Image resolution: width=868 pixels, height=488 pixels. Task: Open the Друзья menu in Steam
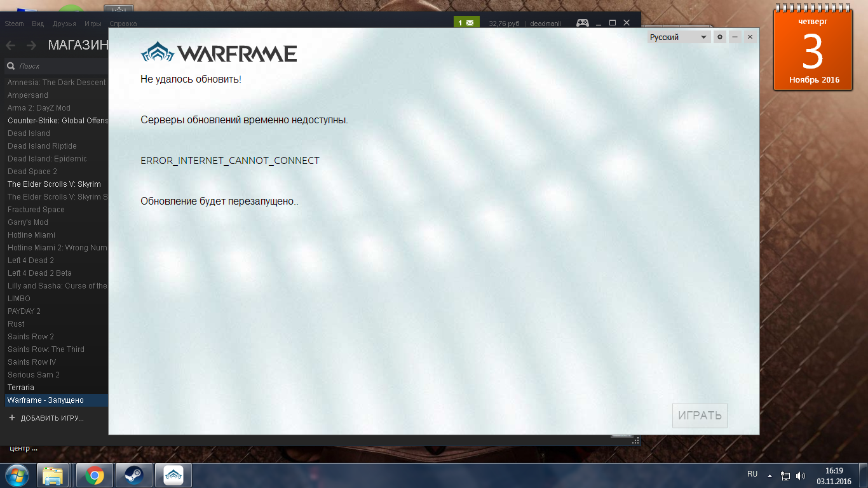coord(64,24)
